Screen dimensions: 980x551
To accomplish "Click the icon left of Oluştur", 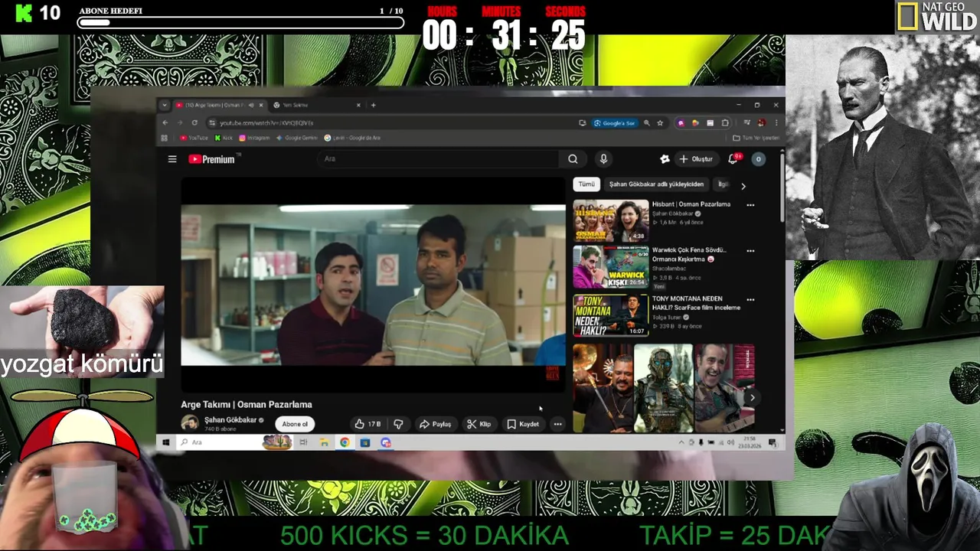I will click(x=665, y=159).
